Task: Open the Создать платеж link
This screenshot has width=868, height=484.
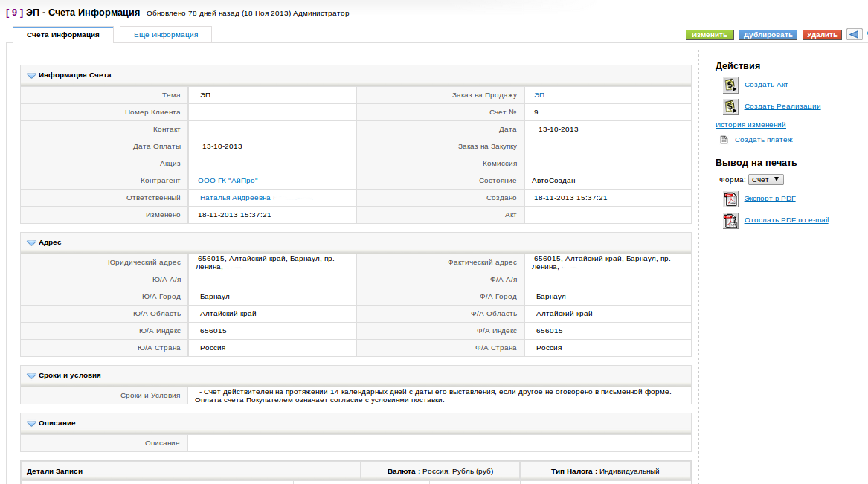Action: coord(763,140)
